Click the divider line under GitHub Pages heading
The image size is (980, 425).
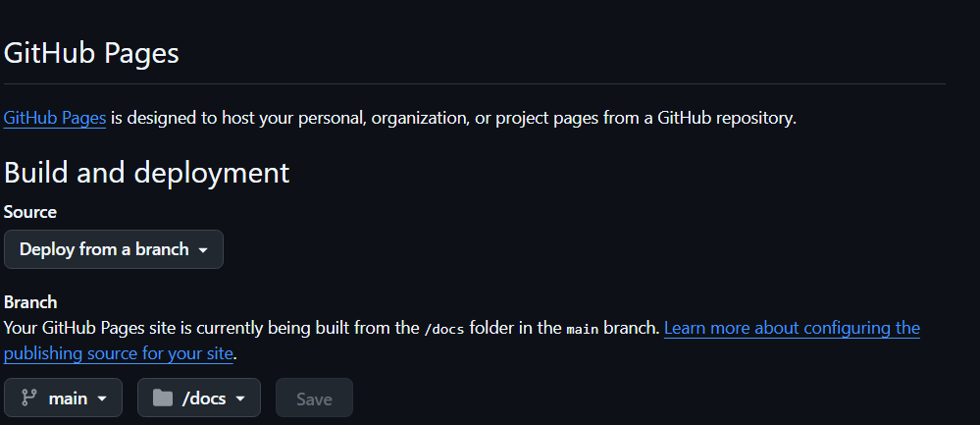tap(475, 84)
